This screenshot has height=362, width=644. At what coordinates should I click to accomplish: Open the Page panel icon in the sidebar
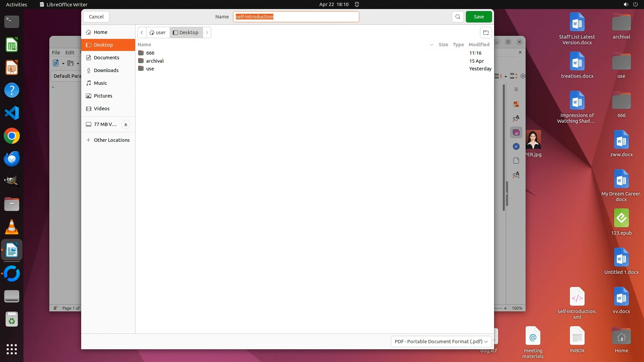(x=516, y=161)
